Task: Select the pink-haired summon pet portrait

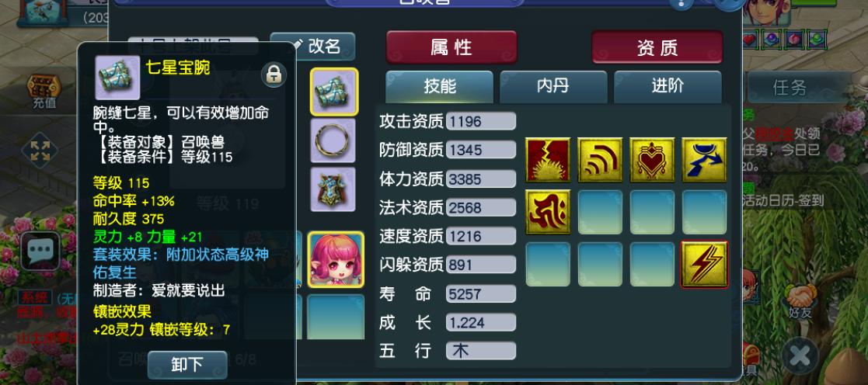Action: click(336, 259)
